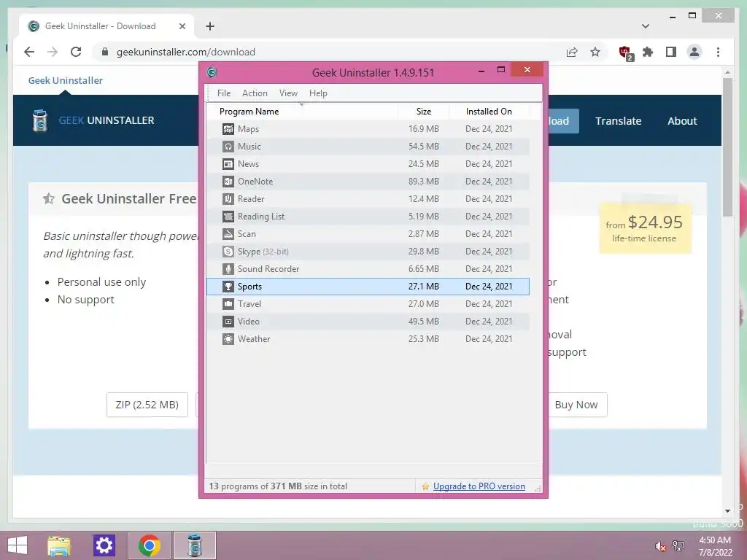Toggle the Chrome side panel icon
Image resolution: width=747 pixels, height=560 pixels.
(x=671, y=52)
